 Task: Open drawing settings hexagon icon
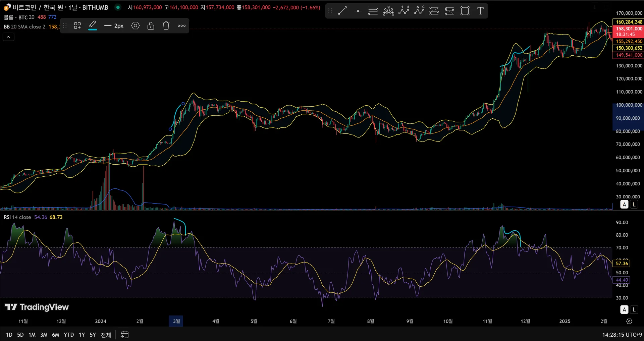pos(136,26)
